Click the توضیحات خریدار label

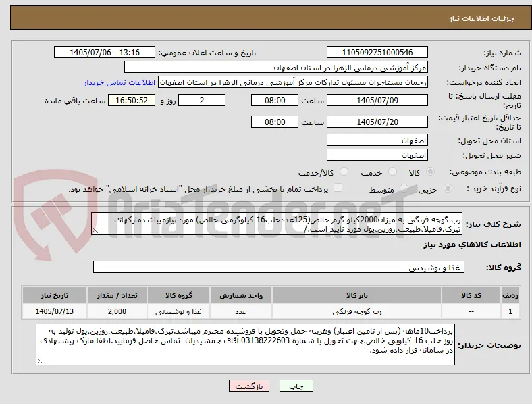[489, 345]
